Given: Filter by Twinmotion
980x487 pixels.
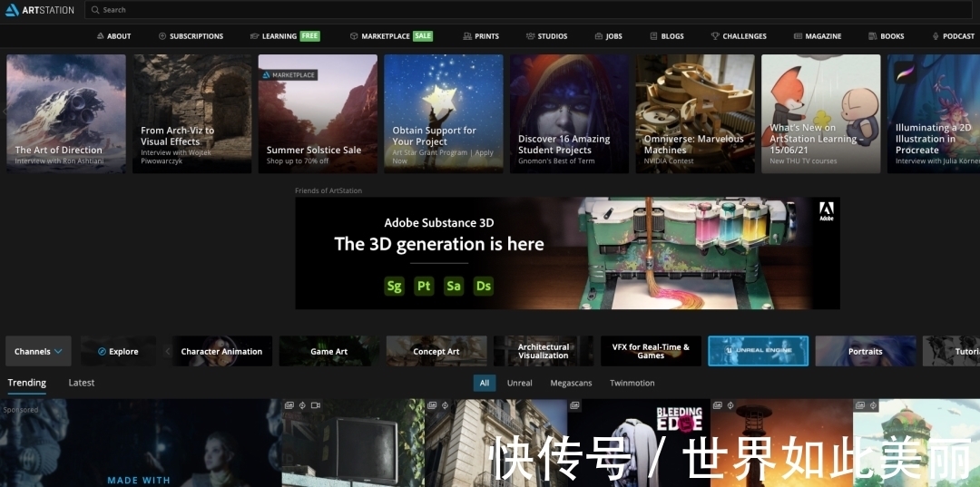Looking at the screenshot, I should click(x=632, y=383).
